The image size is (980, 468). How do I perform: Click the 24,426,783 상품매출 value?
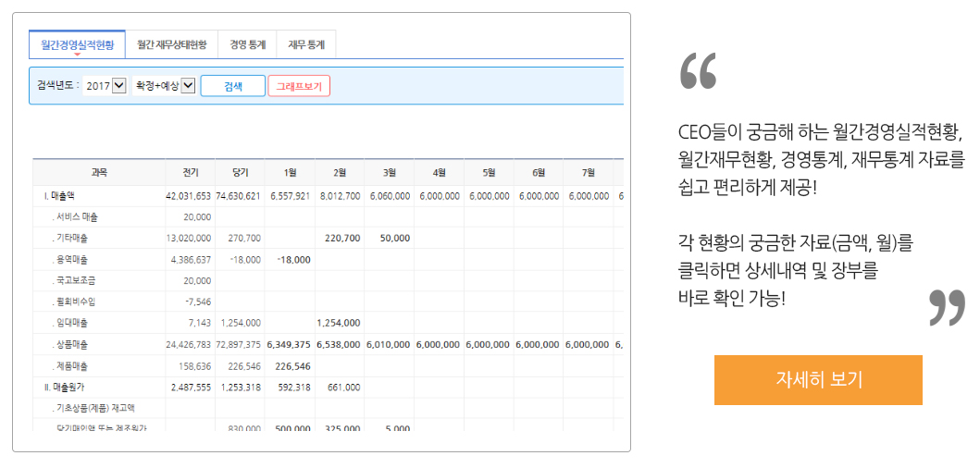(189, 344)
